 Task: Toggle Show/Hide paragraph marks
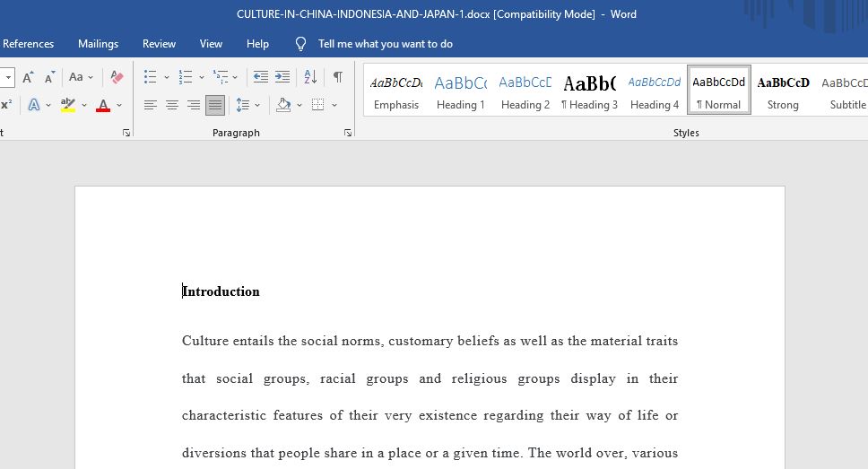[x=337, y=77]
